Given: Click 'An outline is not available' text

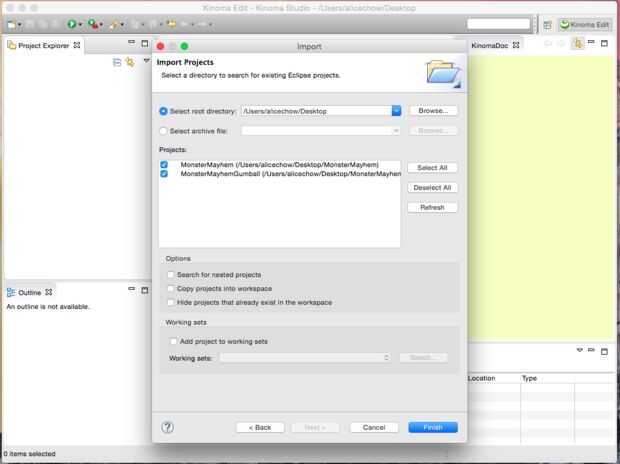Looking at the screenshot, I should click(x=48, y=307).
